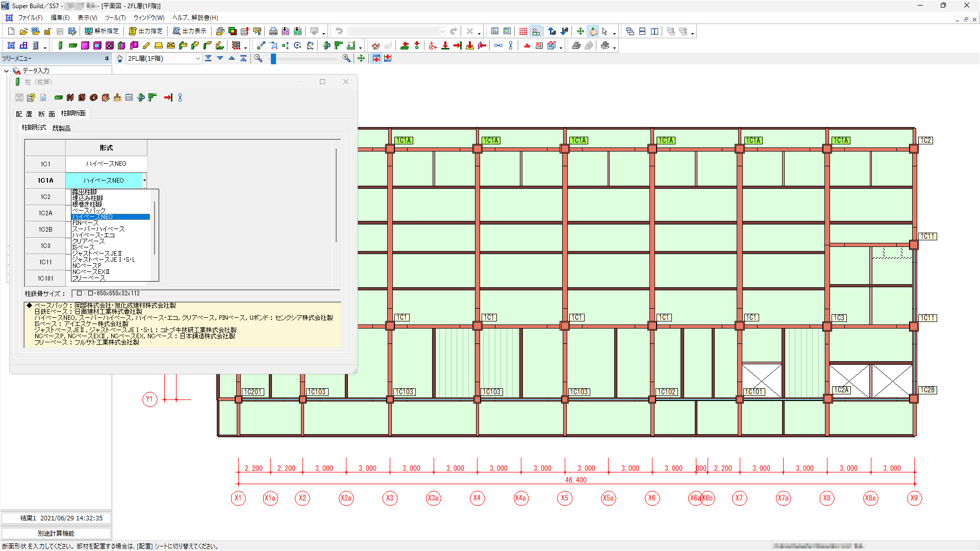
Task: Click the crossed-box brace icon
Action: click(x=110, y=45)
